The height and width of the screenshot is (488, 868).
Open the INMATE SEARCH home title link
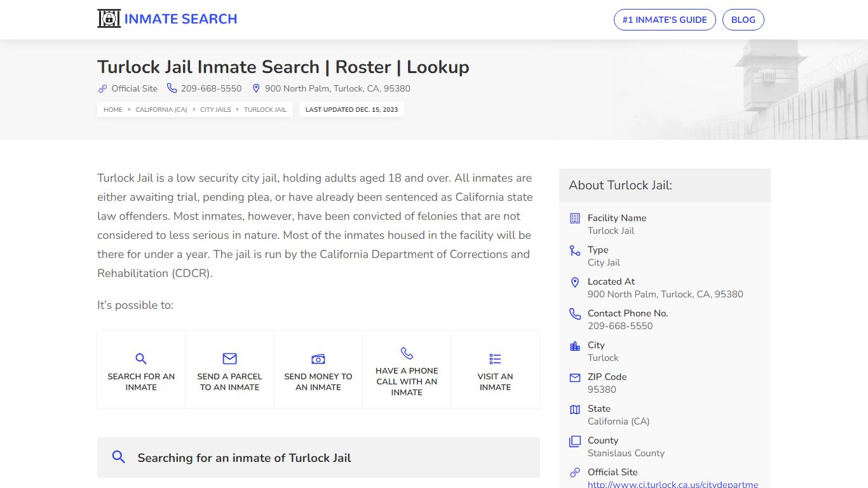[180, 19]
